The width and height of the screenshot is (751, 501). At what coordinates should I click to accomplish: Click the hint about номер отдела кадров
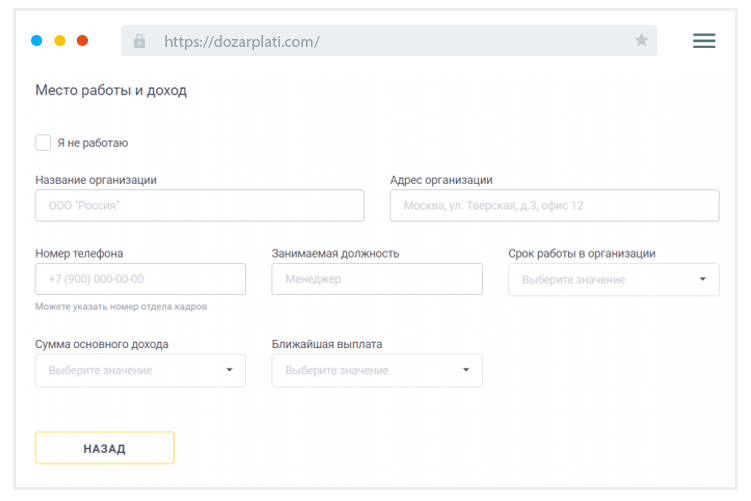click(x=121, y=306)
